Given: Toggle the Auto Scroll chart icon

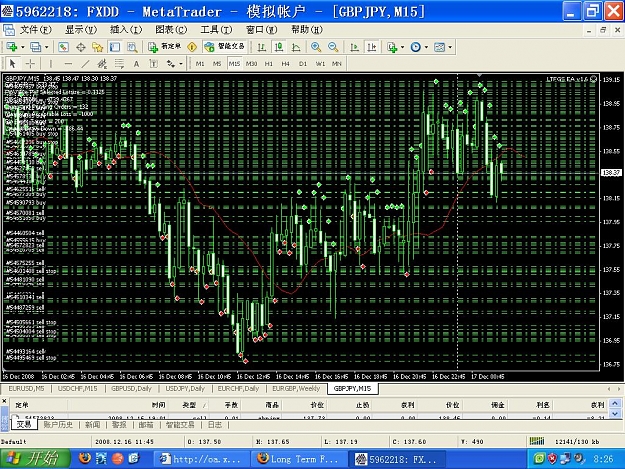Looking at the screenshot, I should coord(354,47).
